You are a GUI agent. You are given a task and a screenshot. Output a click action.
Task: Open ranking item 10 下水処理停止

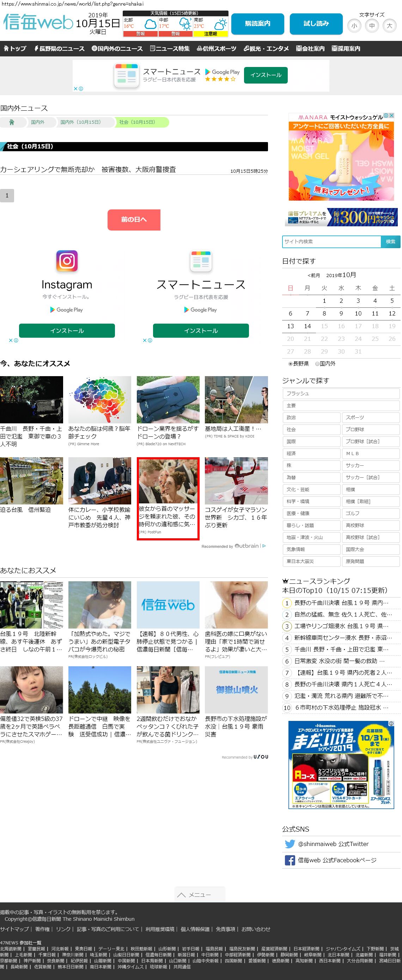tap(341, 708)
